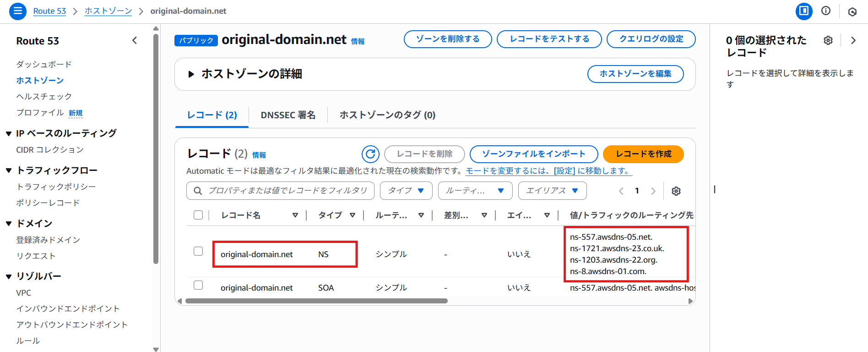The image size is (868, 352).
Task: Check the SOA record row
Action: tap(198, 285)
